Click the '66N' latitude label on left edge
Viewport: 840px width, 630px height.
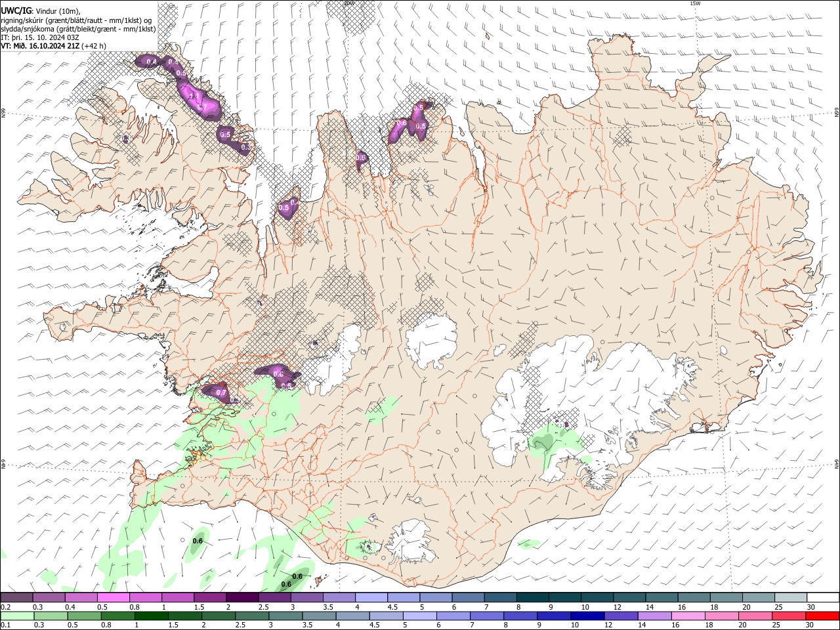click(3, 113)
